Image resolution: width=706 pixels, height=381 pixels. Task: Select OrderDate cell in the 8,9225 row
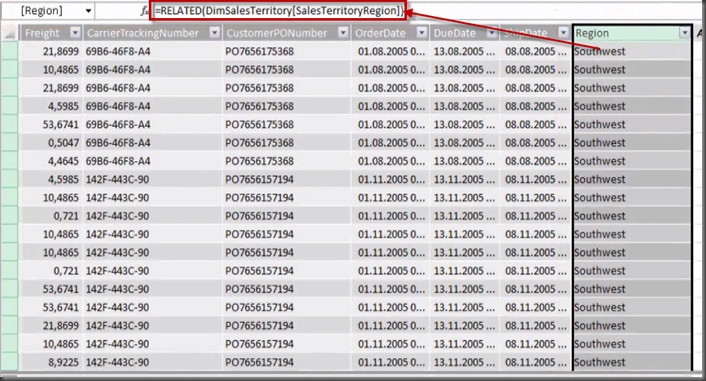390,362
